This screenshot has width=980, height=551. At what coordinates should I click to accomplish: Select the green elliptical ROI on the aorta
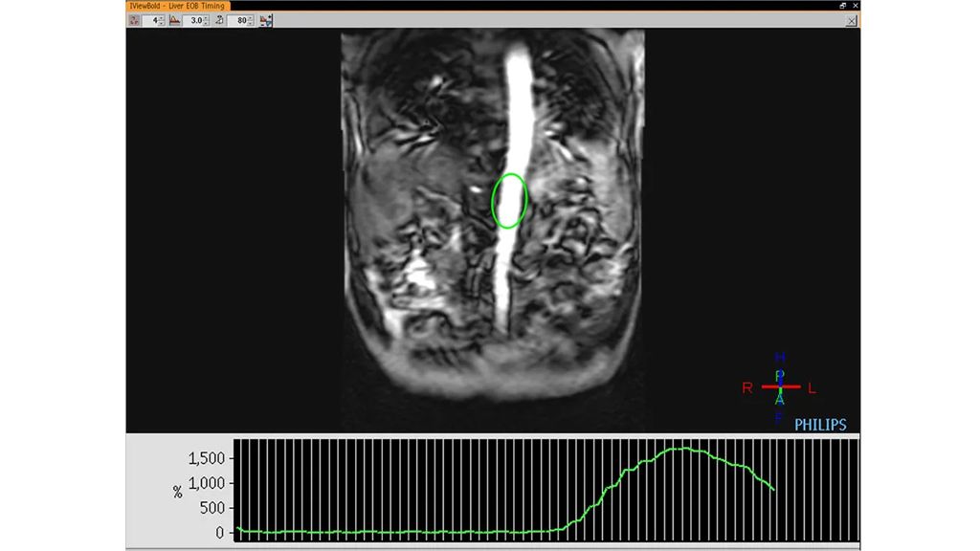point(509,201)
